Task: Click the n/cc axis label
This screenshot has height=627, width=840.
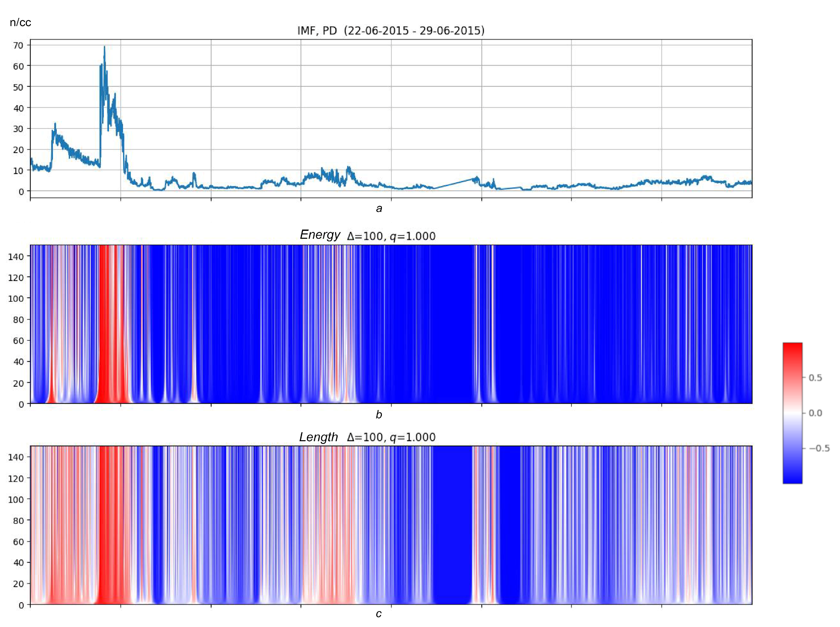Action: pos(21,23)
